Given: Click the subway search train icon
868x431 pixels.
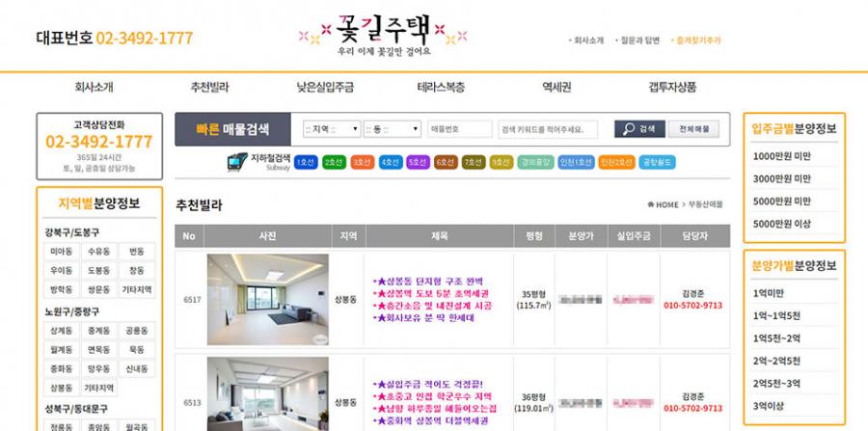Looking at the screenshot, I should click(x=237, y=162).
